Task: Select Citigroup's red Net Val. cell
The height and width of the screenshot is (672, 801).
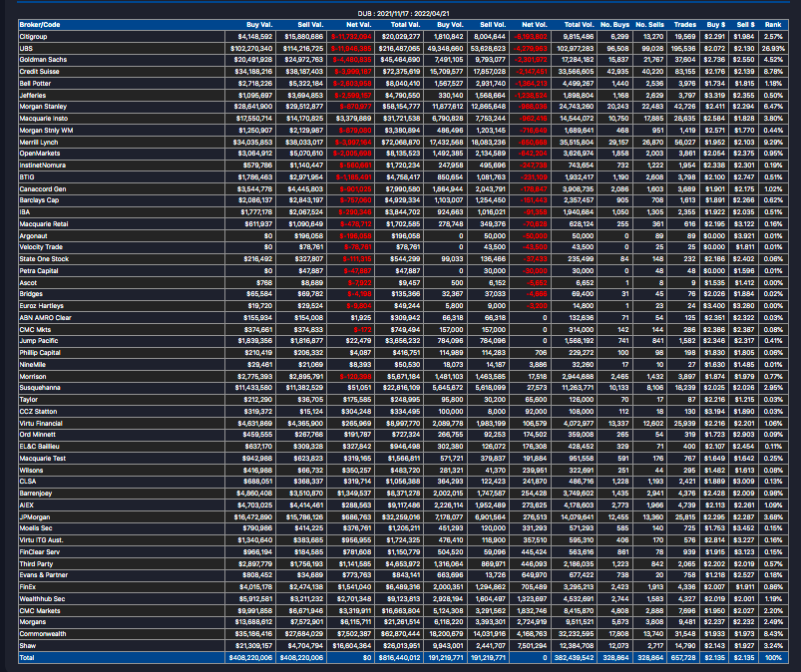Action: pos(351,37)
